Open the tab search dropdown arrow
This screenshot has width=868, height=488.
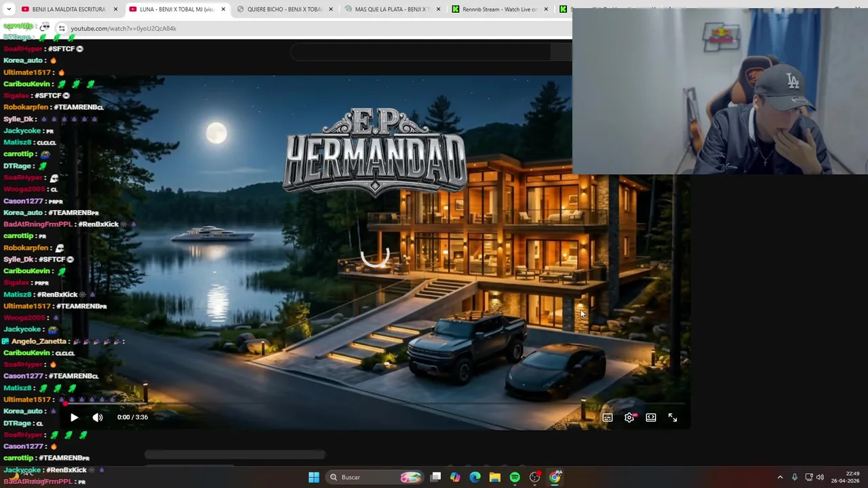(9, 9)
